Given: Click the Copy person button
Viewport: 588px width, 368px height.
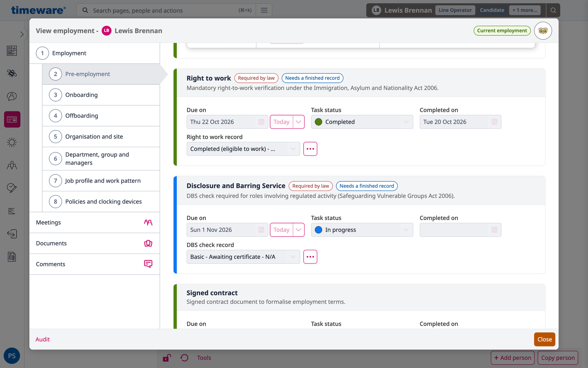Looking at the screenshot, I should 558,358.
